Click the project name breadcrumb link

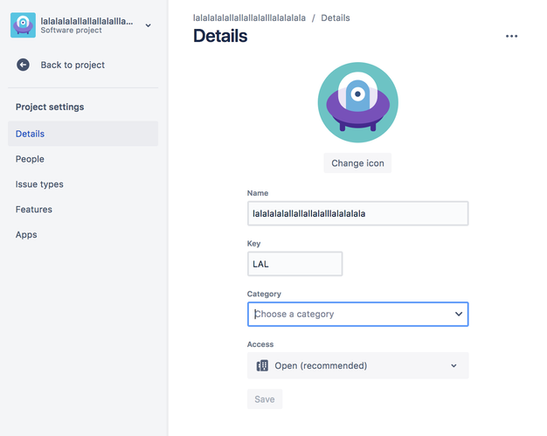[249, 18]
